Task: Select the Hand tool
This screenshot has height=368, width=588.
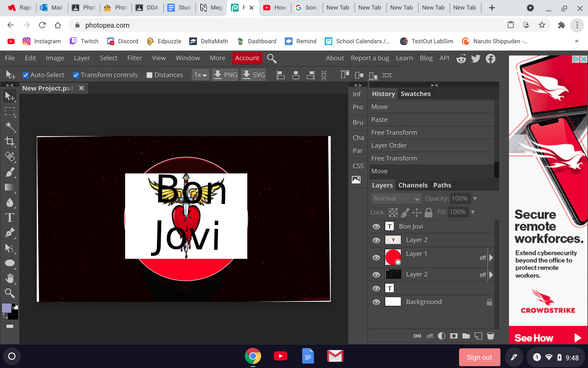Action: tap(10, 278)
